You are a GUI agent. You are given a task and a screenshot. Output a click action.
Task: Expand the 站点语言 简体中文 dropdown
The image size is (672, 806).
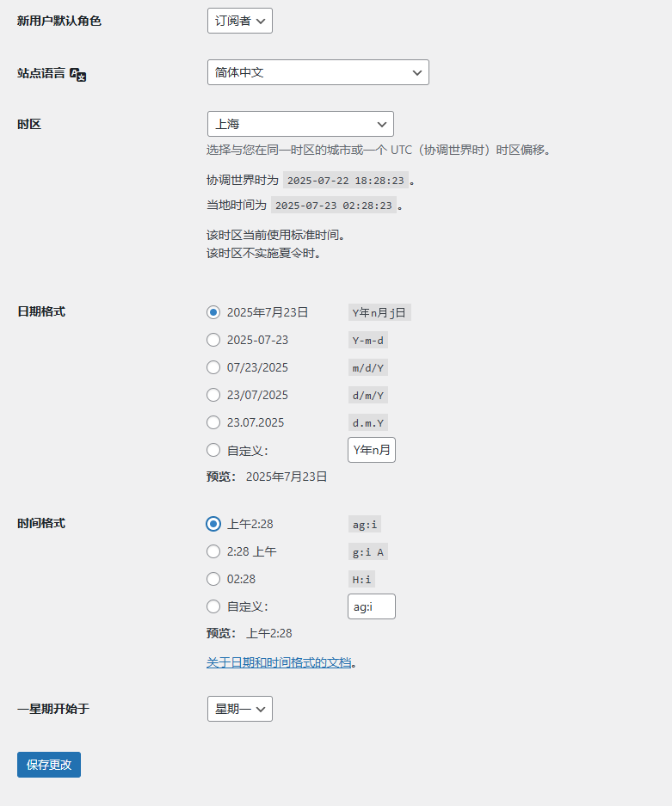click(318, 72)
